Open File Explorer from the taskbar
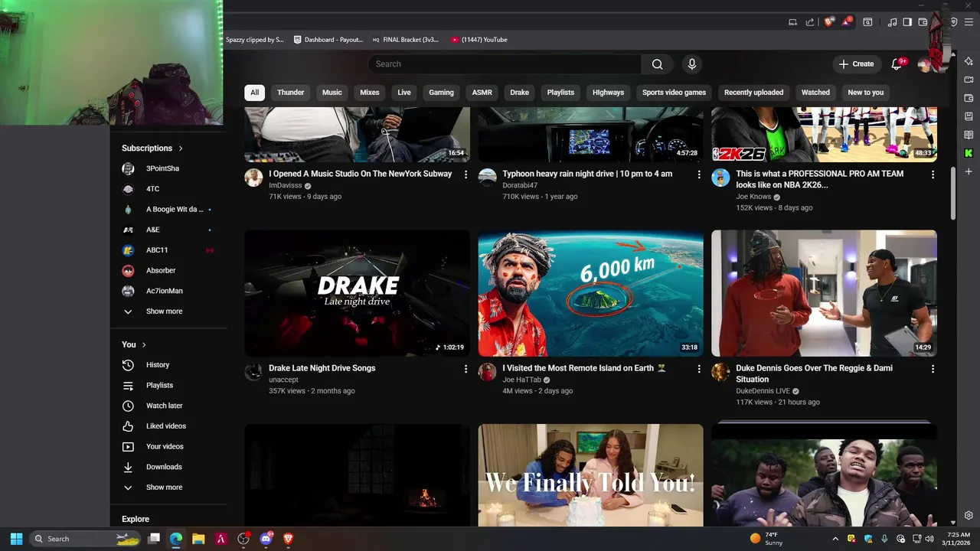Screen dimensions: 980x551 point(198,539)
